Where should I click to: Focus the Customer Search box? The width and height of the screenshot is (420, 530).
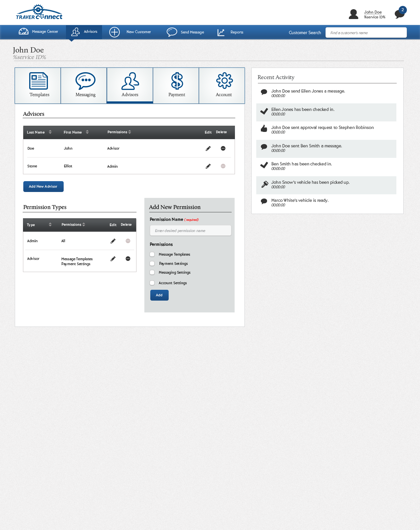click(366, 32)
